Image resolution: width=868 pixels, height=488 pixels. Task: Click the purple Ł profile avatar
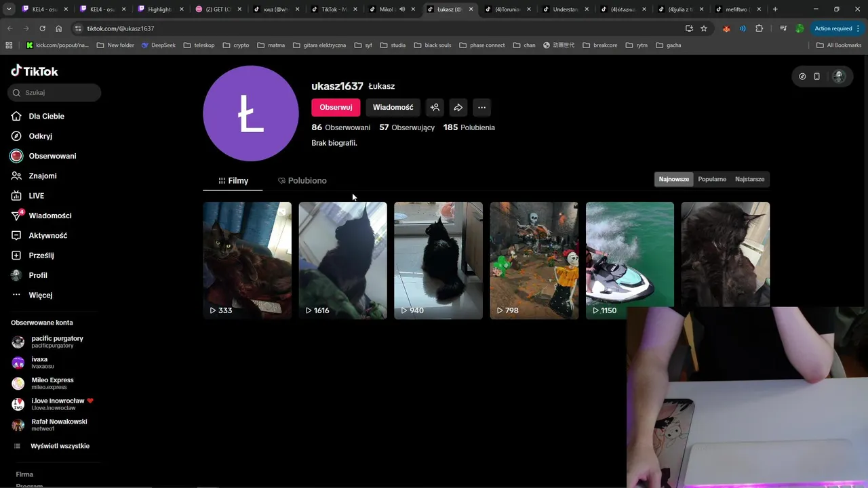click(x=251, y=113)
